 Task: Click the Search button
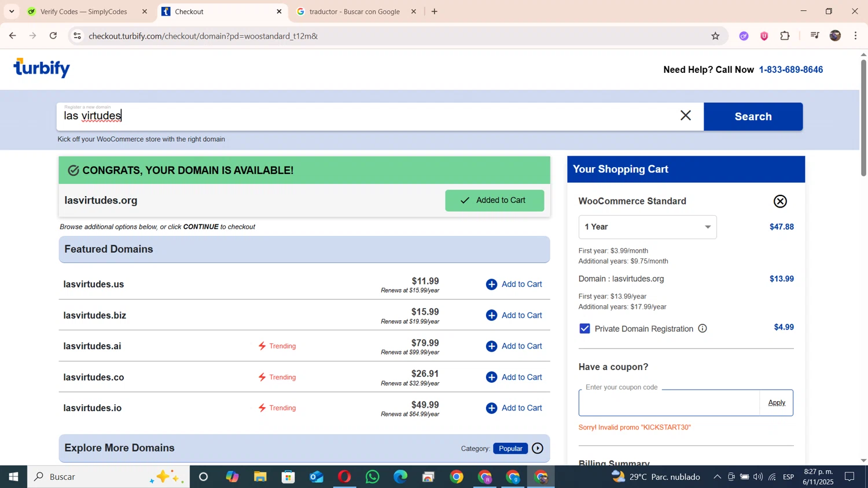pyautogui.click(x=753, y=116)
